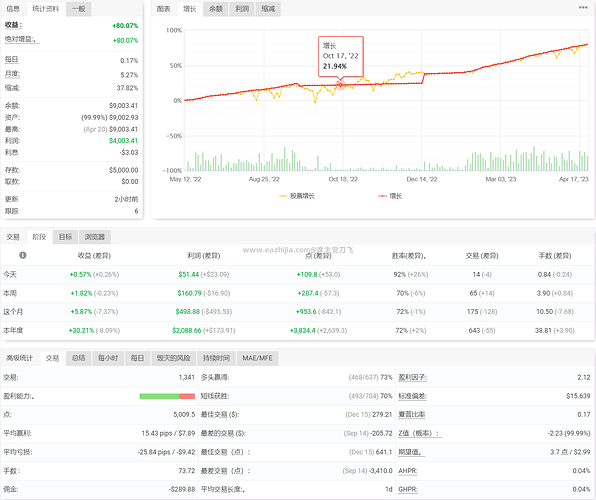Screen dimensions: 596x500
Task: Click the (Dec 15) 279.21 best trade value
Action: click(369, 414)
